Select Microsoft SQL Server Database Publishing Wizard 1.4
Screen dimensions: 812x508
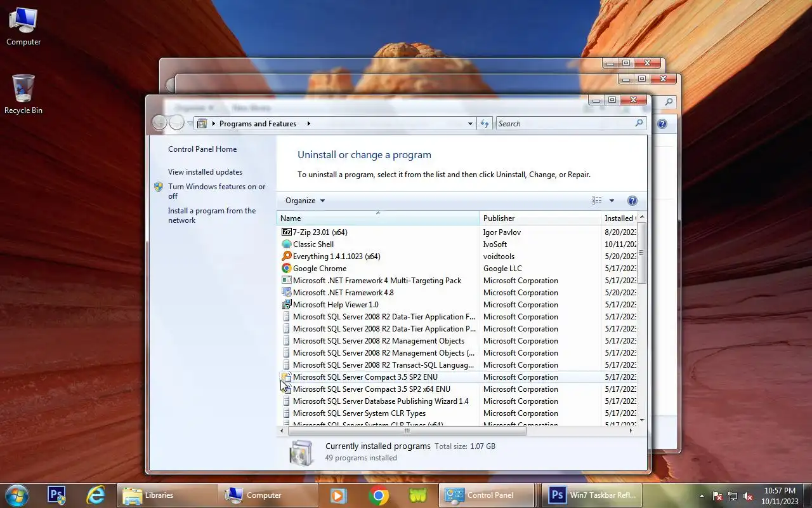click(x=457, y=401)
